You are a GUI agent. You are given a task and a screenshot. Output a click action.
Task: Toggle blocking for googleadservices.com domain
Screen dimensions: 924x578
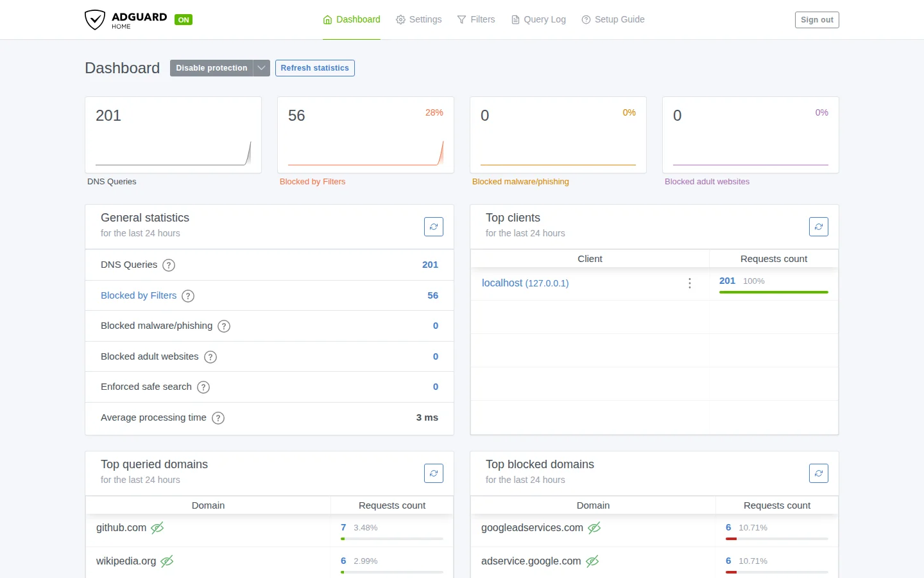pyautogui.click(x=594, y=528)
